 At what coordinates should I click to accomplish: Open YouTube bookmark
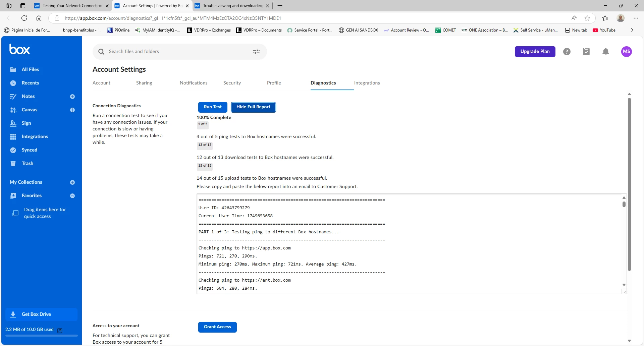click(x=604, y=30)
